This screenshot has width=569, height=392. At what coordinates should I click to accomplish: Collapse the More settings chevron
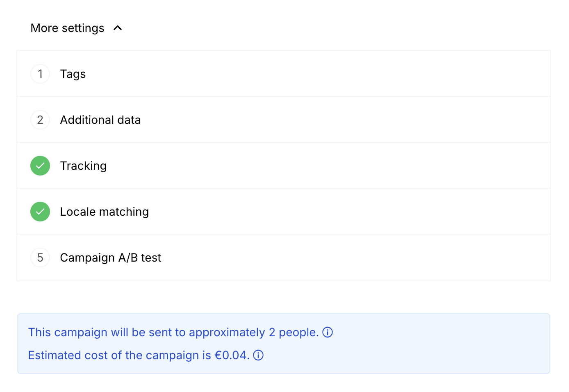coord(118,28)
